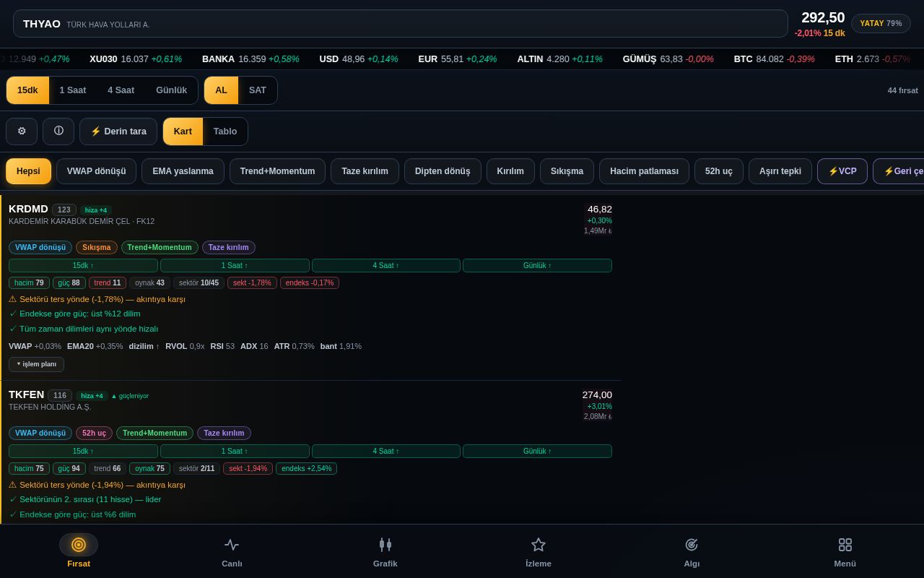Click TKFEN card's 52h uç tag
Image resolution: width=924 pixels, height=578 pixels.
click(94, 433)
